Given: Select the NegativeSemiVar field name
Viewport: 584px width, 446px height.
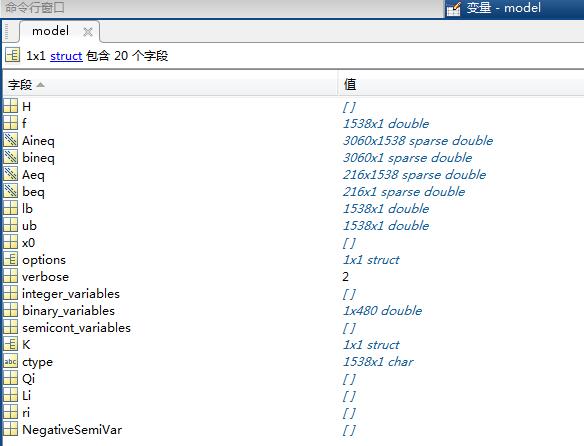Looking at the screenshot, I should click(72, 430).
